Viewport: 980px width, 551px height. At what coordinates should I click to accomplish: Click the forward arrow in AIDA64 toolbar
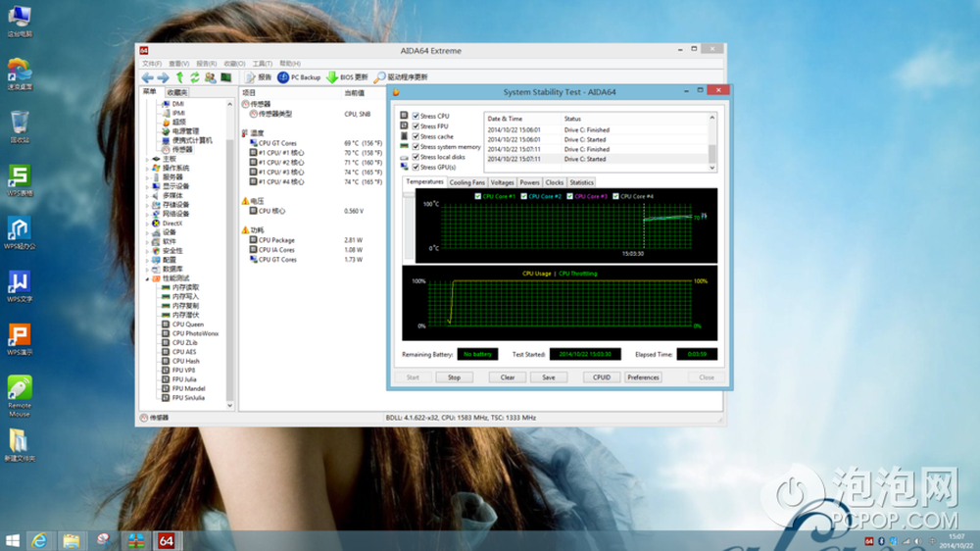tap(163, 76)
